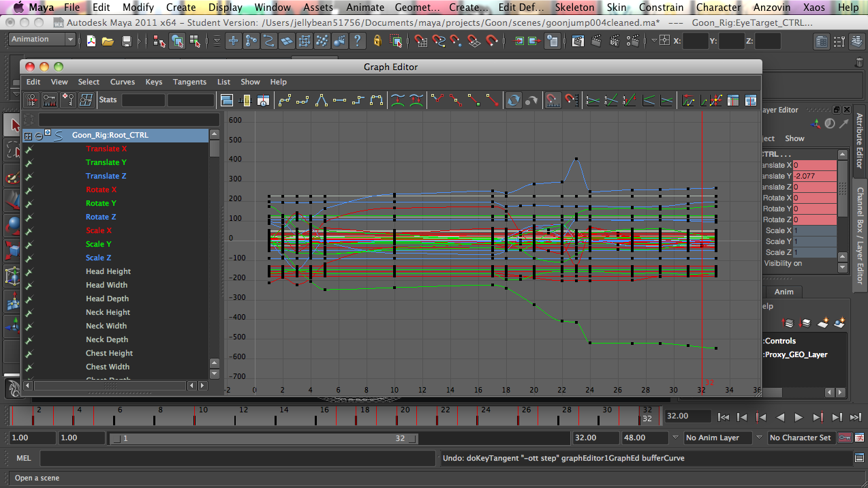Viewport: 868px width, 488px height.
Task: Click the new scene icon
Action: click(91, 41)
